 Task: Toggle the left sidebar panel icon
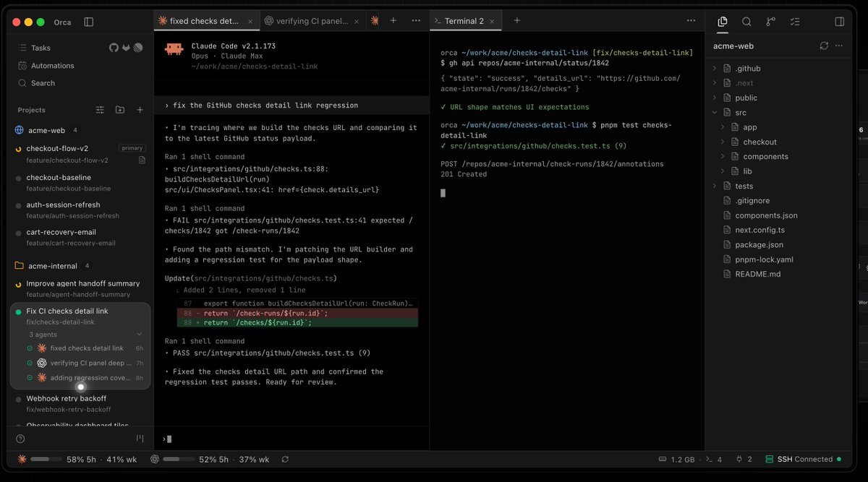[x=88, y=22]
